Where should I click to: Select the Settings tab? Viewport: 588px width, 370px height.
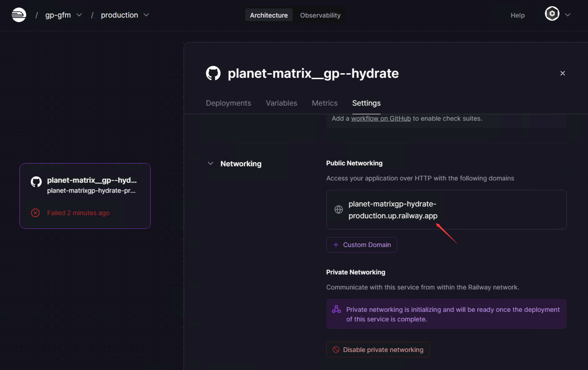(x=366, y=103)
